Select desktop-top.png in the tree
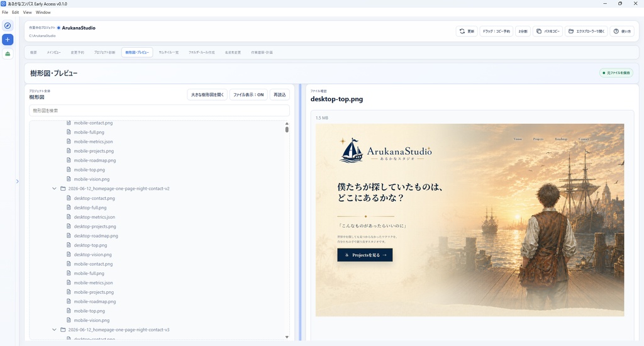 tap(91, 245)
